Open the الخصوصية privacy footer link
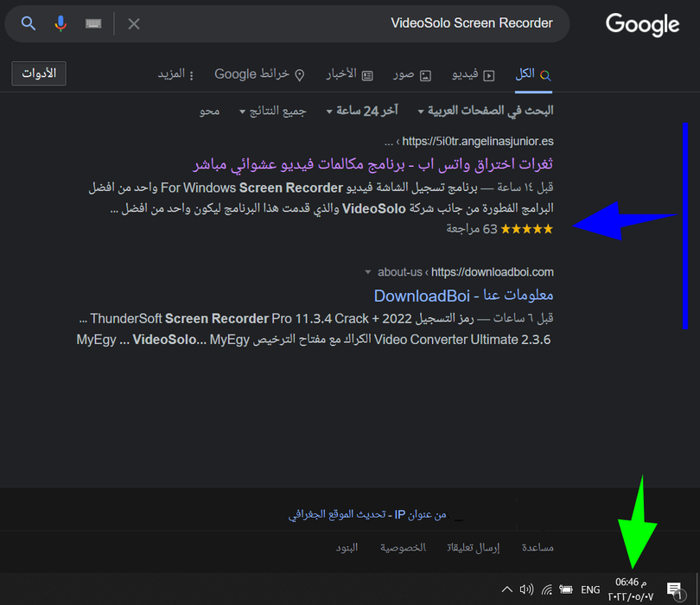Viewport: 700px width, 605px height. (x=403, y=547)
